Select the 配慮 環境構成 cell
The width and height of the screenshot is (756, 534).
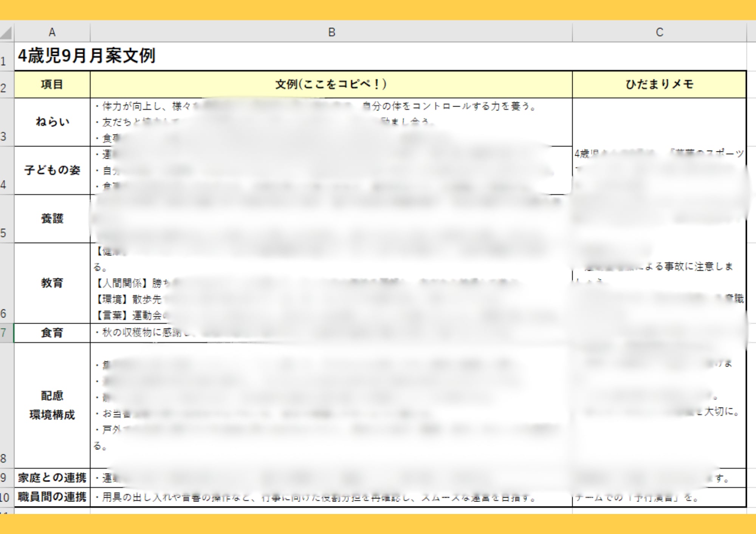(52, 405)
